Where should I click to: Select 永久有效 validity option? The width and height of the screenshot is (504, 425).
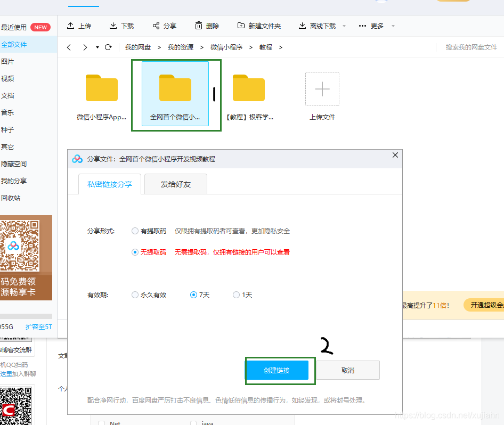(135, 295)
